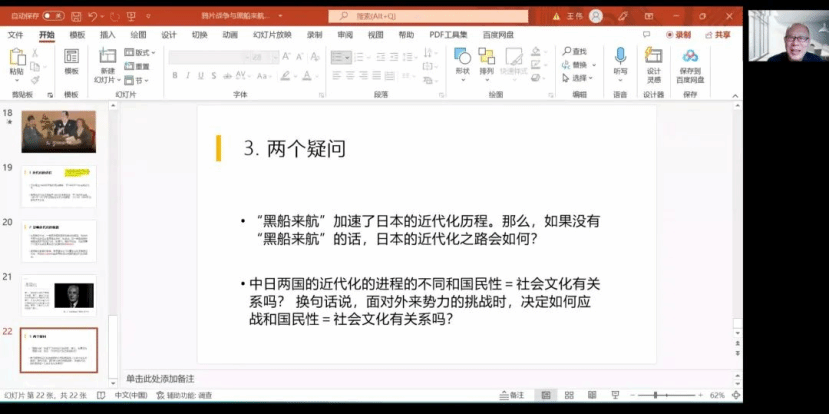Screen dimensions: 830x414
Task: Click the spell check book icon in status bar
Action: point(102,395)
